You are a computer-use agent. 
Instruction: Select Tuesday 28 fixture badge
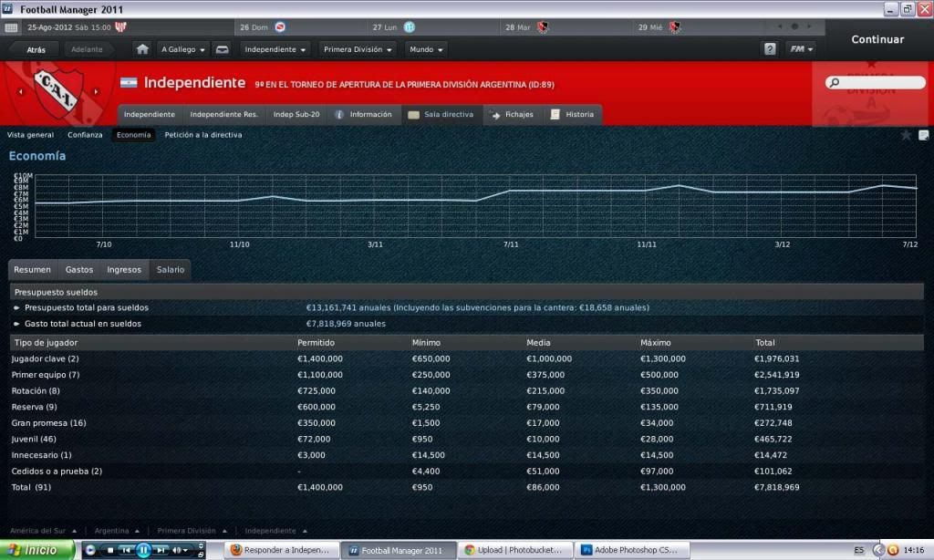pos(542,26)
